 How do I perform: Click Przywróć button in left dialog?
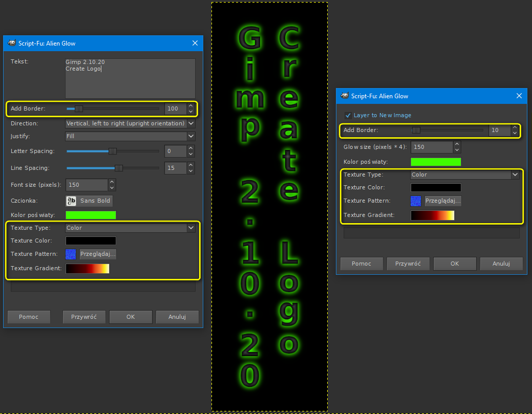pyautogui.click(x=84, y=317)
